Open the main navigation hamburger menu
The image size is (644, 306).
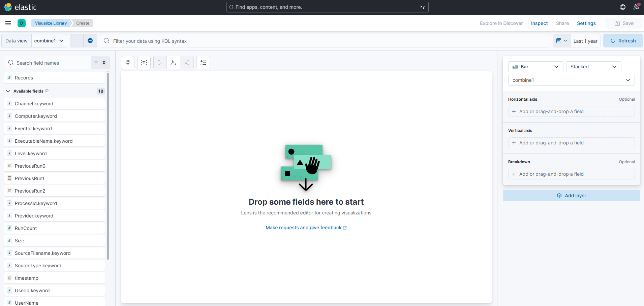pos(8,23)
